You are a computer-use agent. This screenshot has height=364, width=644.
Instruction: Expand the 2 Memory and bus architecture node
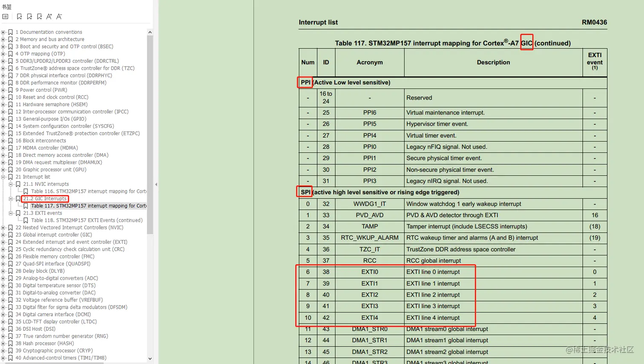coord(3,39)
